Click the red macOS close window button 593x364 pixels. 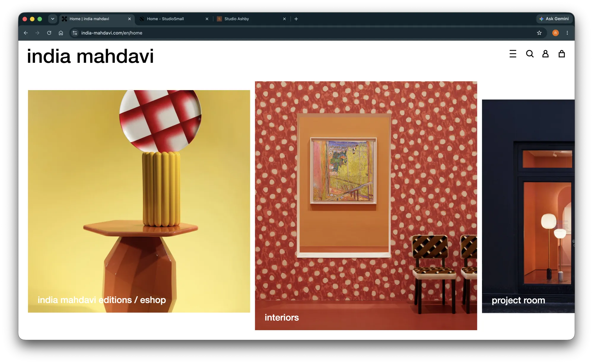click(25, 19)
